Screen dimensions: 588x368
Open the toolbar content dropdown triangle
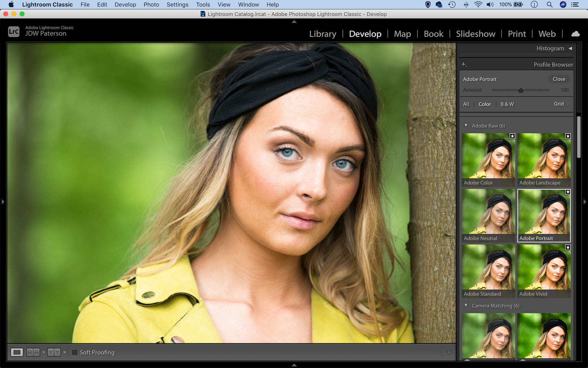tap(449, 352)
